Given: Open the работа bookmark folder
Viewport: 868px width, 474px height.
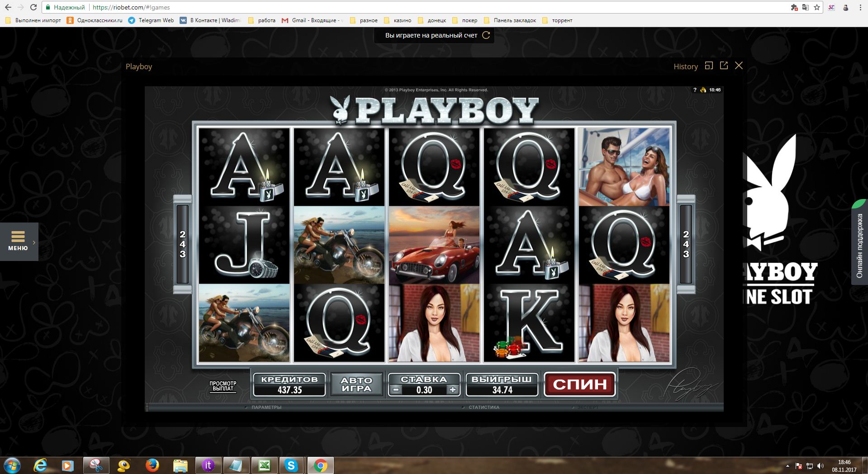Looking at the screenshot, I should click(262, 20).
